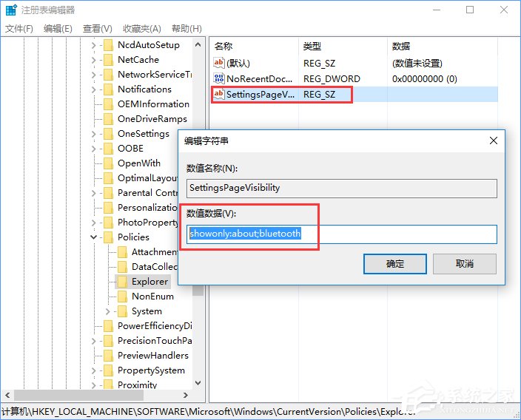Viewport: 521px width, 420px height.
Task: Open the 编辑(E) menu
Action: pos(58,29)
